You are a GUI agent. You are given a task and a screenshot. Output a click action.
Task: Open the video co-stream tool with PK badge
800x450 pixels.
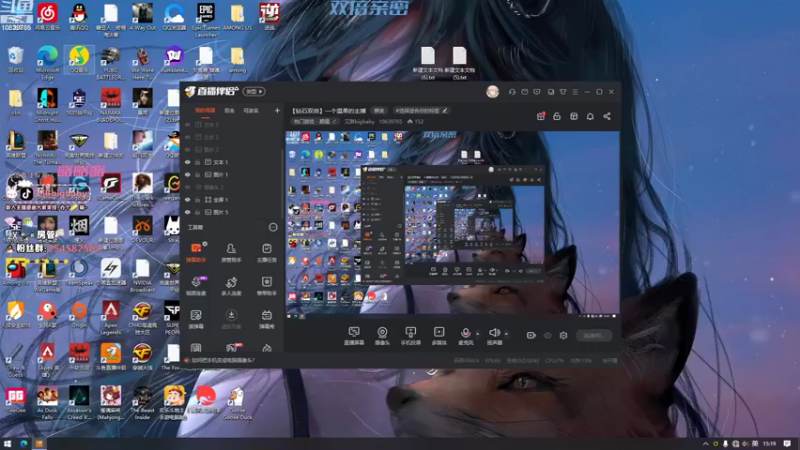pos(196,286)
